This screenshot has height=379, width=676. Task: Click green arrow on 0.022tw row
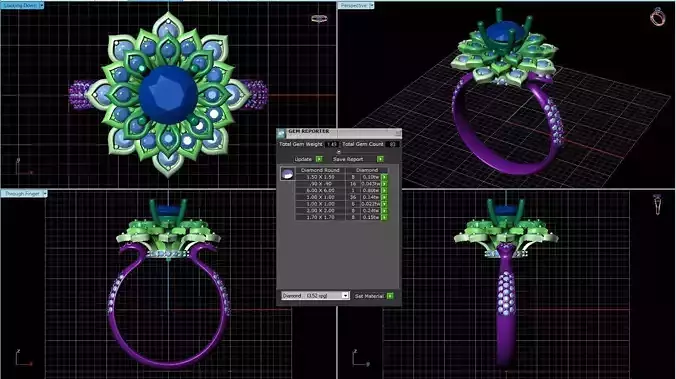pyautogui.click(x=384, y=204)
